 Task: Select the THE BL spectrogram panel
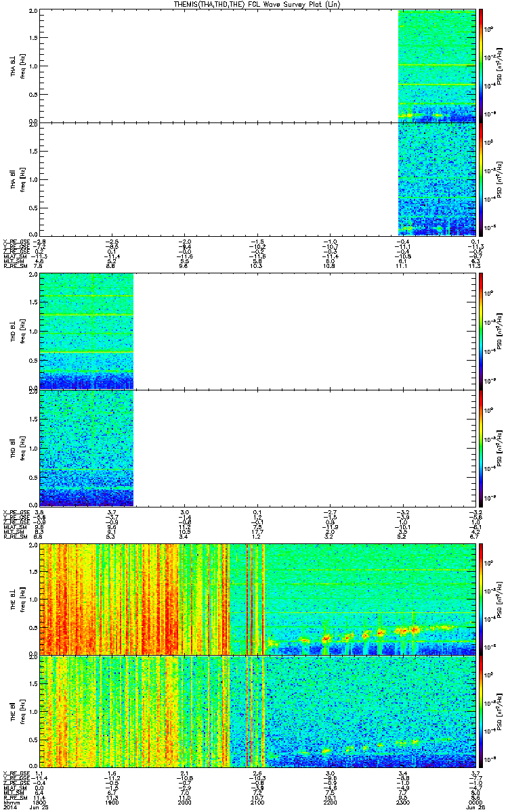(x=257, y=598)
